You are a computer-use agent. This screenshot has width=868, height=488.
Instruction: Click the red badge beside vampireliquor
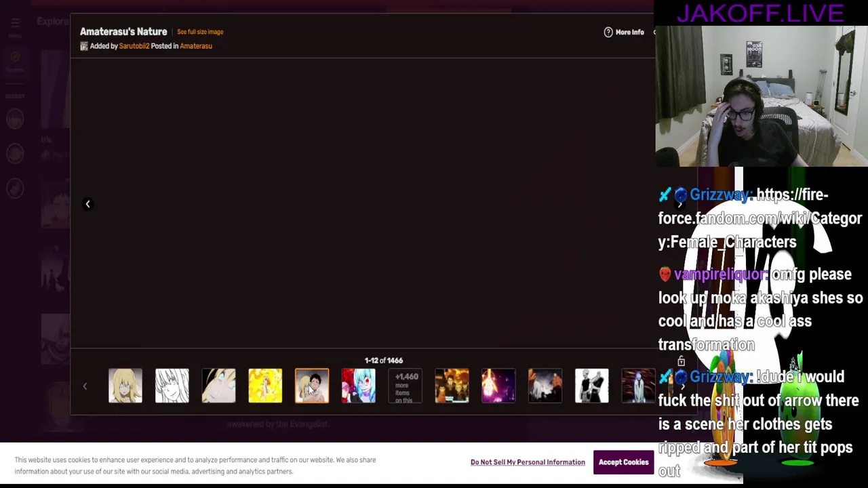(665, 274)
